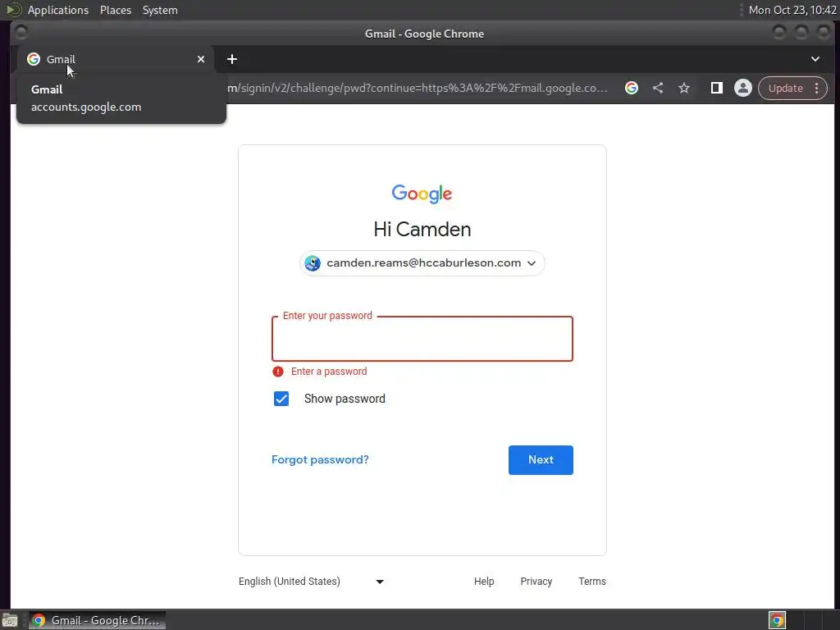This screenshot has height=630, width=840.
Task: Click the address bar URL text
Action: (x=418, y=88)
